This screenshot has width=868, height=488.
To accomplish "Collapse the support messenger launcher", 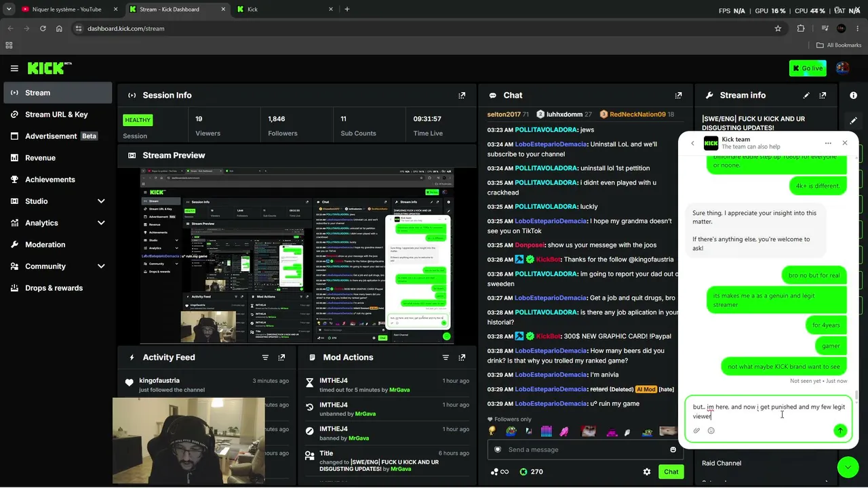I will [848, 467].
